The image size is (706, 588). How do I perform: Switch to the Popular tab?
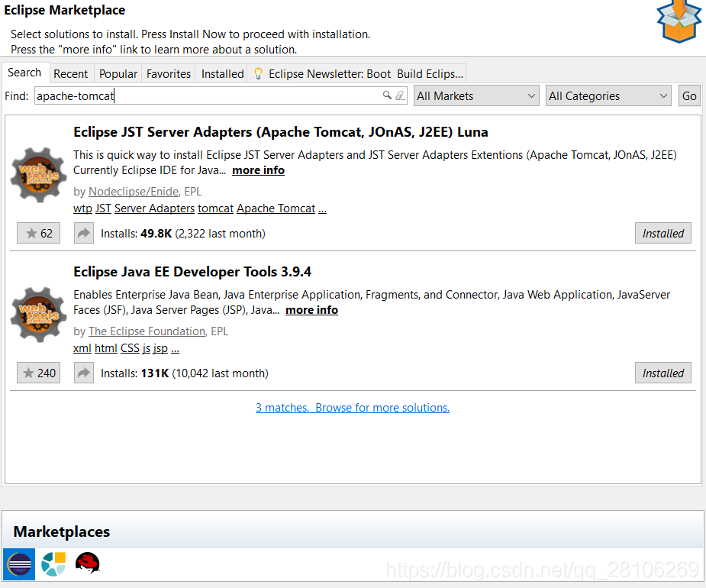[118, 74]
